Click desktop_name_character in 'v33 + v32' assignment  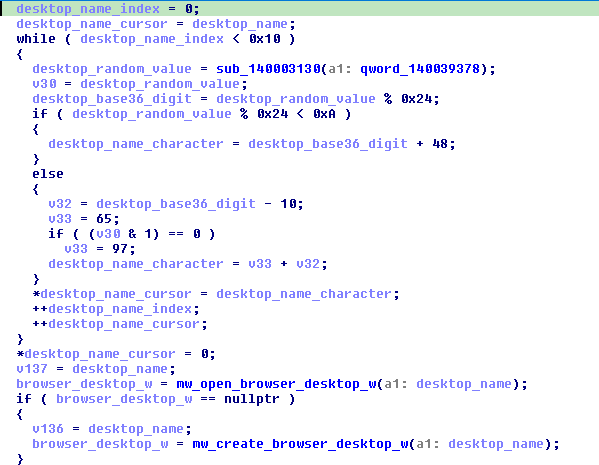(x=136, y=264)
